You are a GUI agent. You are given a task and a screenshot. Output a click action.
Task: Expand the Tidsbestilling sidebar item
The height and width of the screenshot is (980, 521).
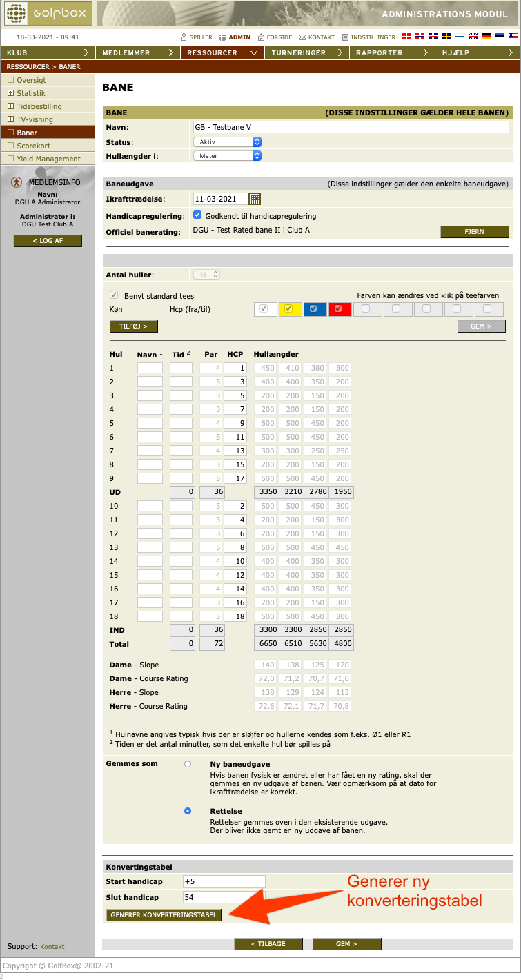[10, 106]
